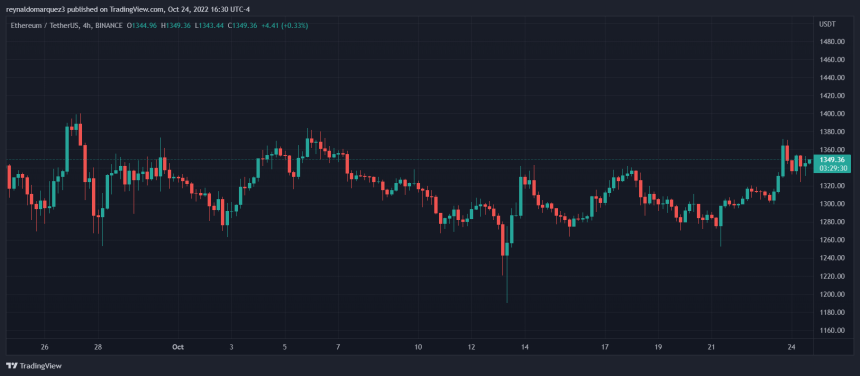Click the 28 date label on time axis

(x=98, y=347)
